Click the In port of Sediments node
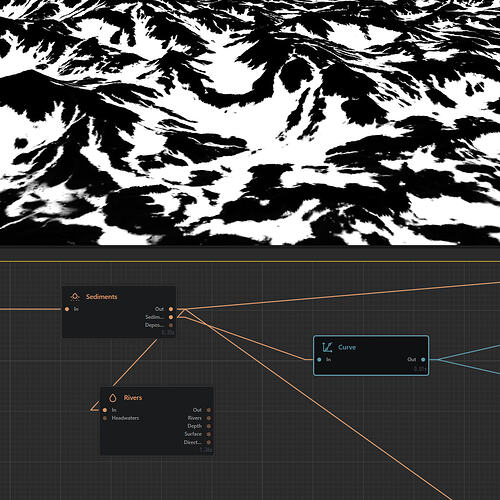The height and width of the screenshot is (500, 500). (x=67, y=309)
